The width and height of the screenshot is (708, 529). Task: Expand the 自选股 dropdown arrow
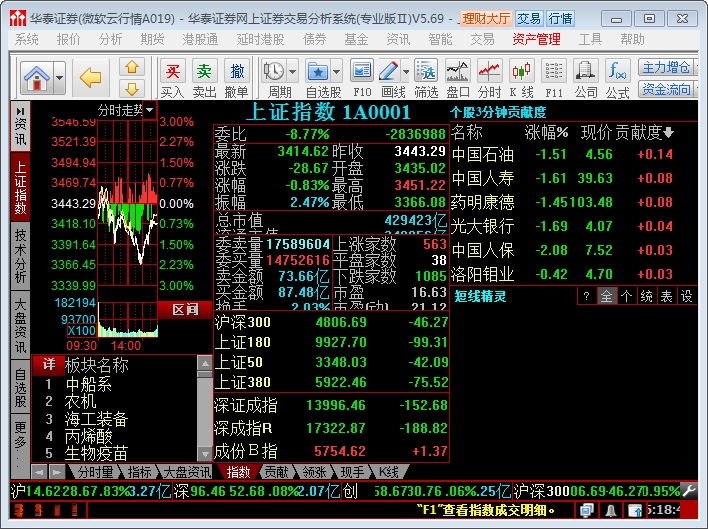click(x=336, y=71)
